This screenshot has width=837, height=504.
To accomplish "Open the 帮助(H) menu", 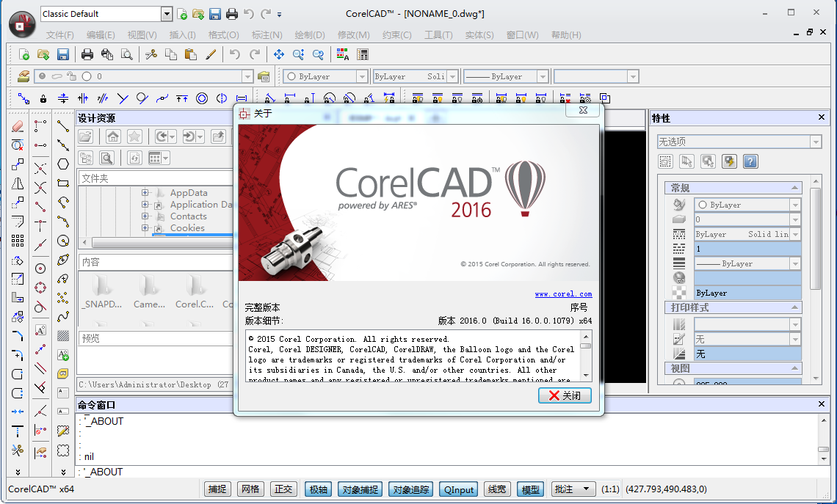I will 565,35.
